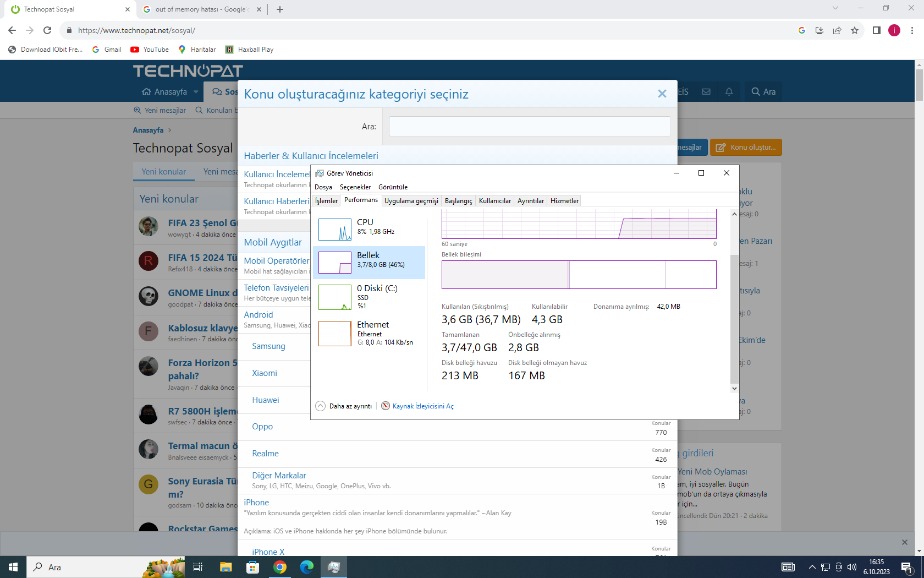Bookmark this page with the star icon
Screen dimensions: 924x578
coord(855,31)
